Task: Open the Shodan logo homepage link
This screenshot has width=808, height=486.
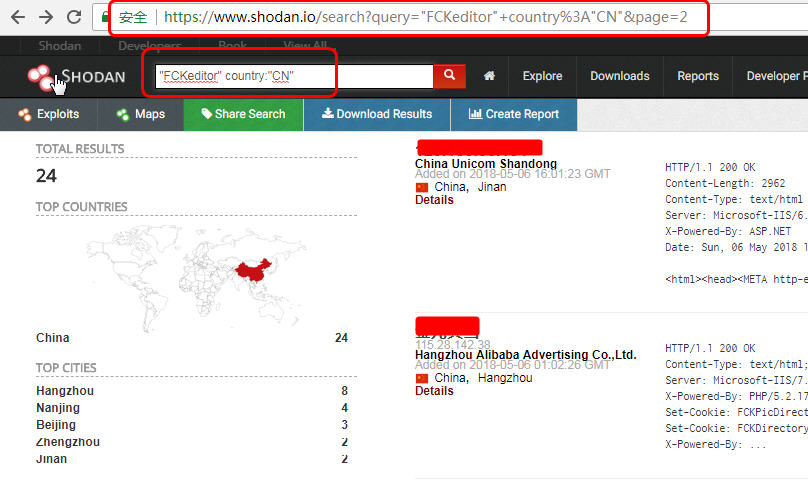Action: 76,77
